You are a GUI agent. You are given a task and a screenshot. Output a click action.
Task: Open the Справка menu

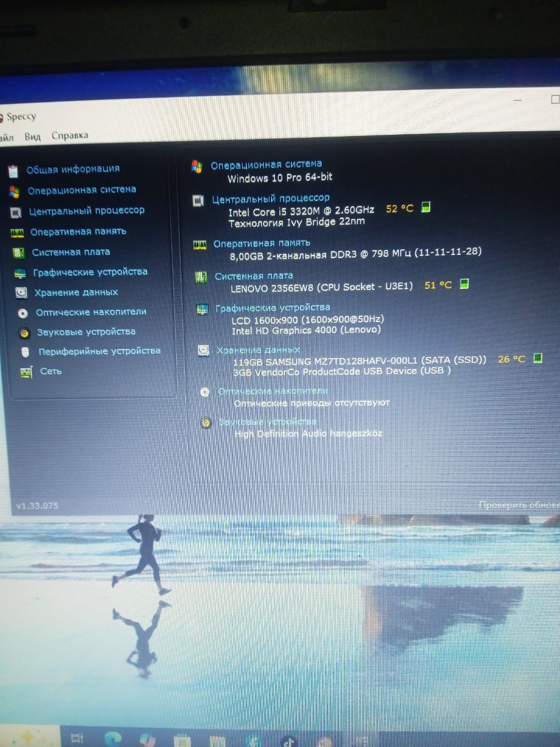[70, 135]
